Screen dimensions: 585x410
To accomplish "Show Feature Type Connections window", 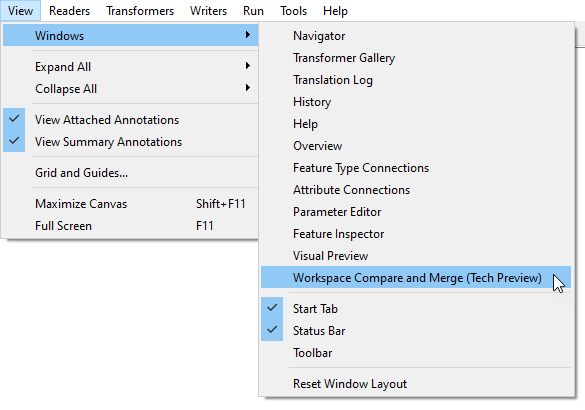I will click(416, 168).
